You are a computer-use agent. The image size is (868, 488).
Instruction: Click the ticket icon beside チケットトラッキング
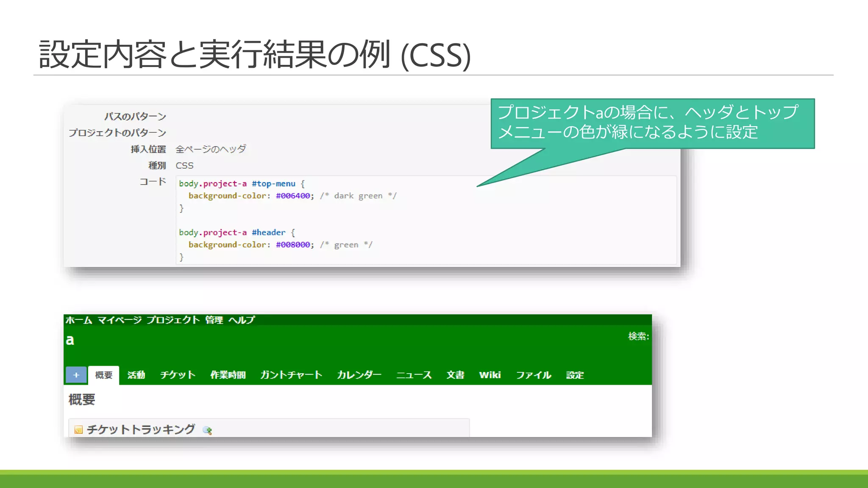(78, 430)
